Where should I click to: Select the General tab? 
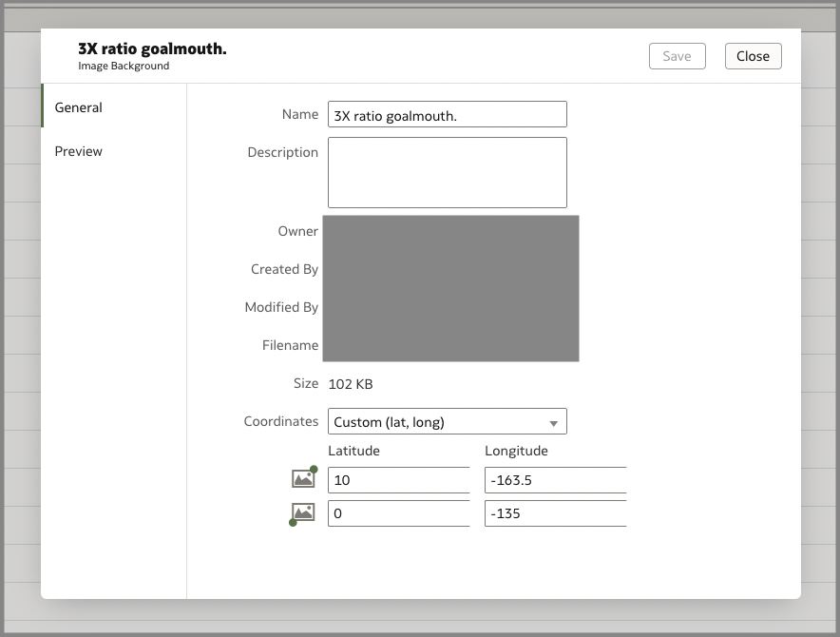(77, 107)
